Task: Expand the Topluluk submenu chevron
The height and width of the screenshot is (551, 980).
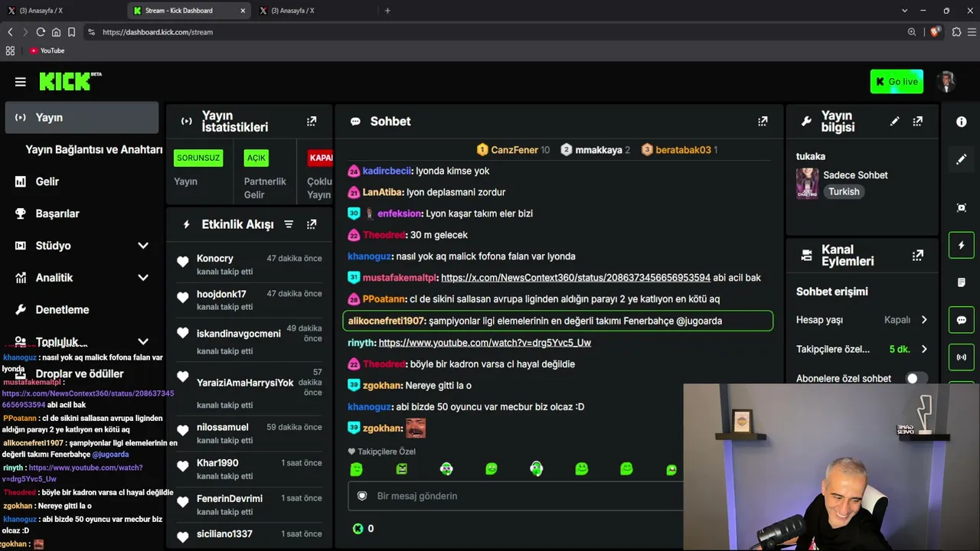Action: [x=143, y=341]
